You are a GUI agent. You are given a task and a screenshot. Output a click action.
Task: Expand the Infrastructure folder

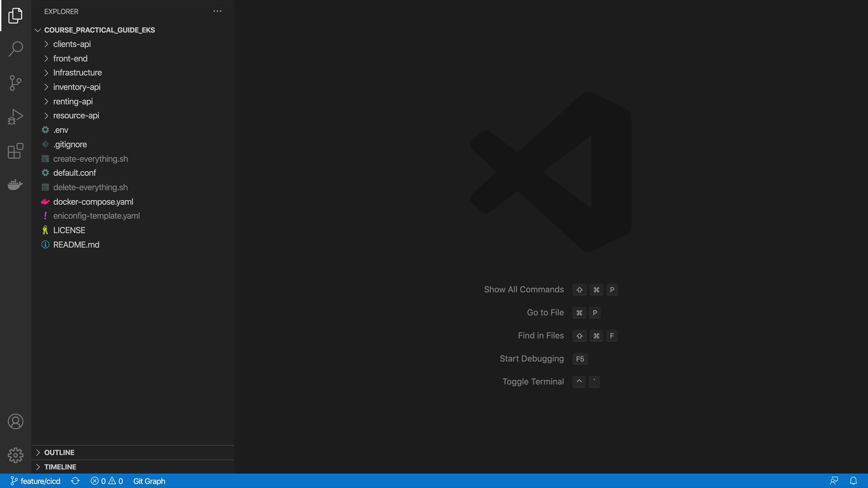point(77,72)
